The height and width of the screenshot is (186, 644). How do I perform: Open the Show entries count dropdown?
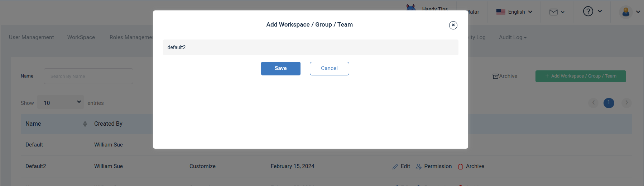61,102
